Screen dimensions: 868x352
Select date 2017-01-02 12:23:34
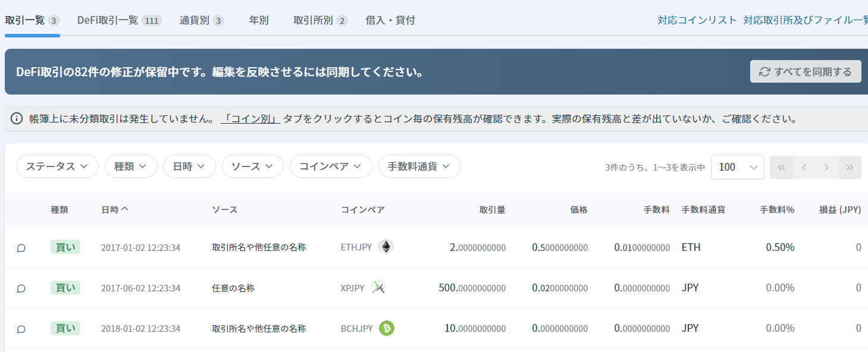pos(141,247)
